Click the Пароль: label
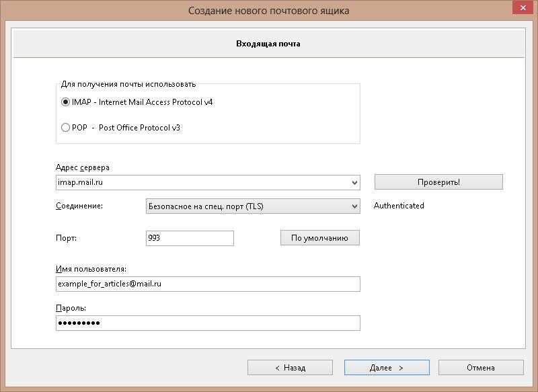This screenshot has width=538, height=392. (71, 308)
